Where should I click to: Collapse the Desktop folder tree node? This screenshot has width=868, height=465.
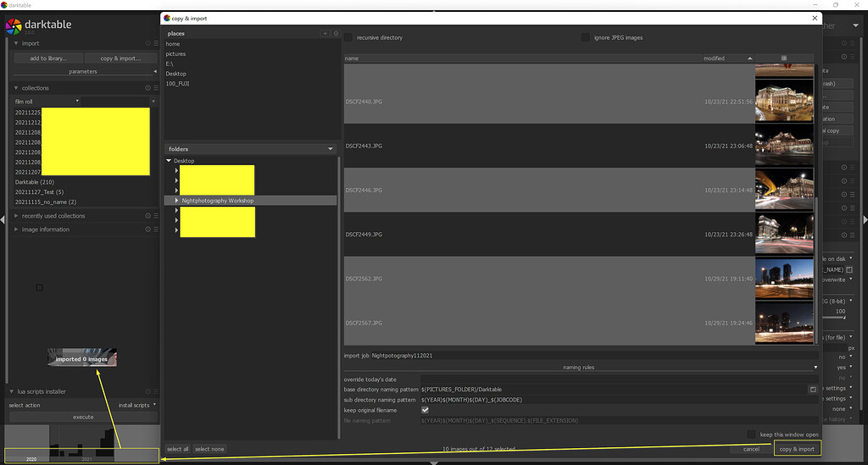pyautogui.click(x=169, y=161)
